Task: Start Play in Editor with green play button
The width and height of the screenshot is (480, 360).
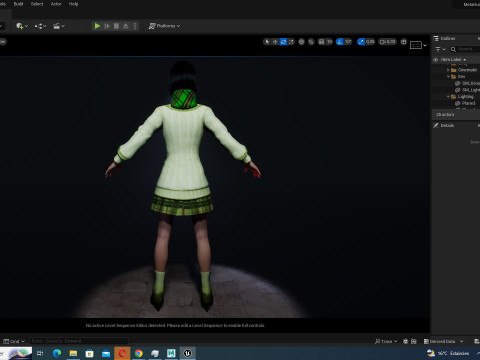Action: (97, 26)
